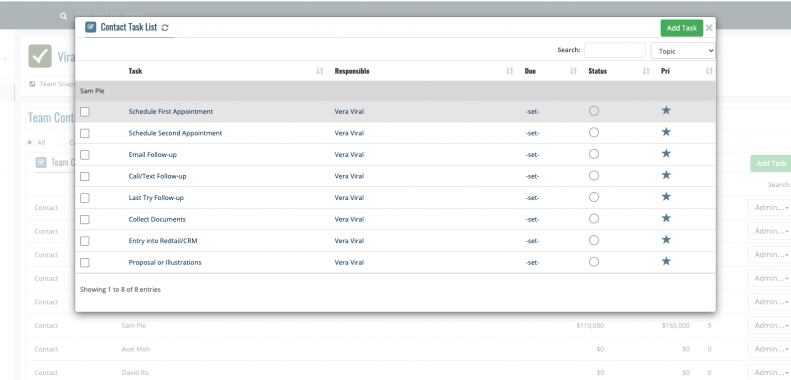791x380 pixels.
Task: Tick the checkbox for Collect Documents
Action: point(85,220)
